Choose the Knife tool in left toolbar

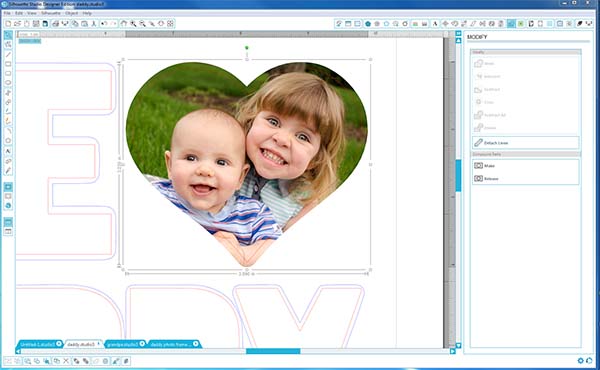(8, 171)
